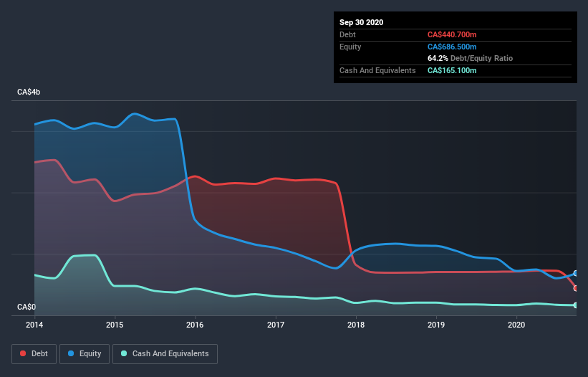Click the CA$0 y-axis label

[x=26, y=307]
